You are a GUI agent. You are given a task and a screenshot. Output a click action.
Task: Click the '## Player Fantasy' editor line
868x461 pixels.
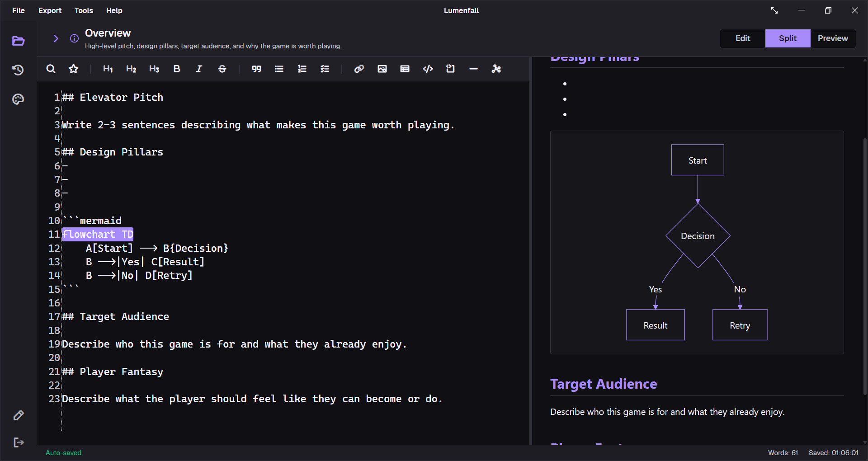click(x=113, y=372)
